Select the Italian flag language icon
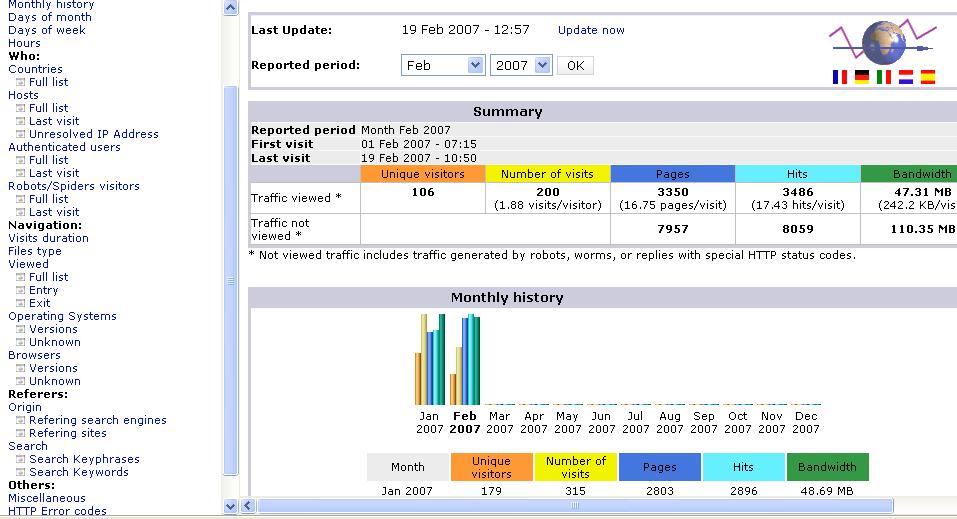The width and height of the screenshot is (957, 519). coord(884,77)
